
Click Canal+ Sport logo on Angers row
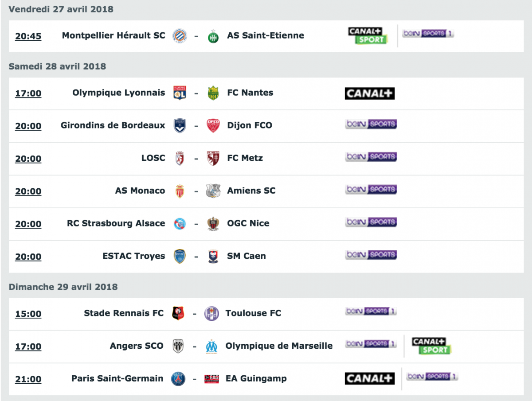click(x=432, y=346)
